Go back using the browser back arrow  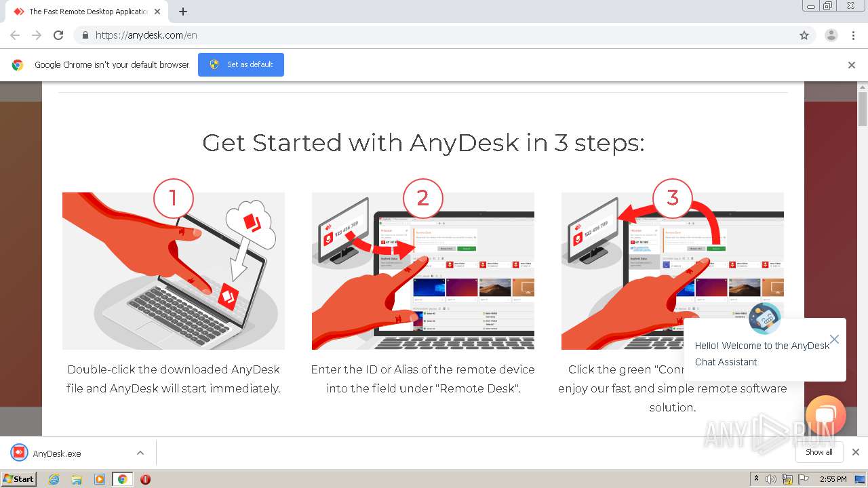point(15,35)
